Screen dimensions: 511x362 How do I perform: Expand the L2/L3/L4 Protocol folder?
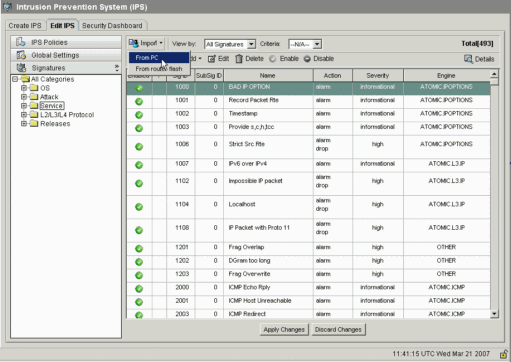click(x=24, y=115)
